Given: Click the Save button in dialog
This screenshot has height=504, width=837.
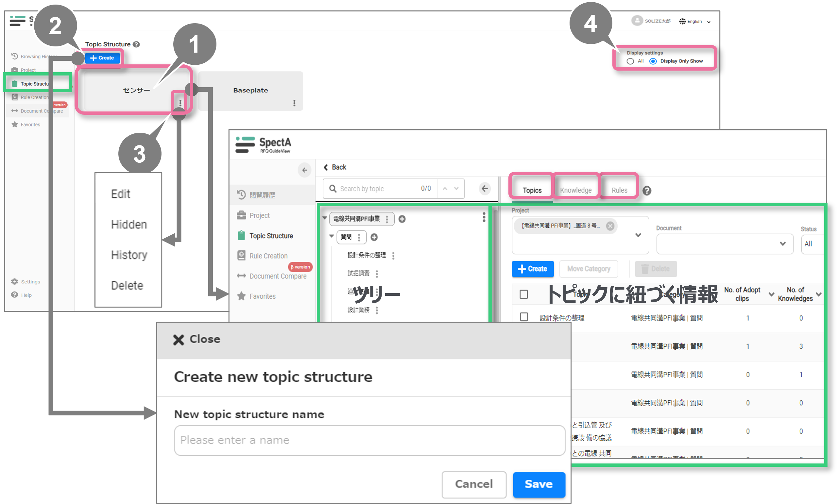Looking at the screenshot, I should [538, 484].
